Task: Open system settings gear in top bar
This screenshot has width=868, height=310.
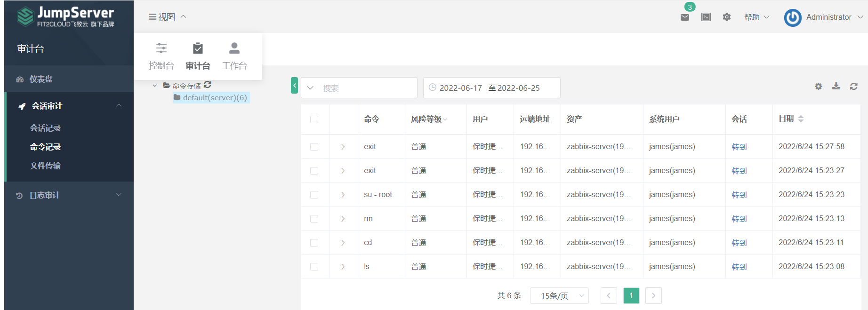Action: (x=727, y=17)
